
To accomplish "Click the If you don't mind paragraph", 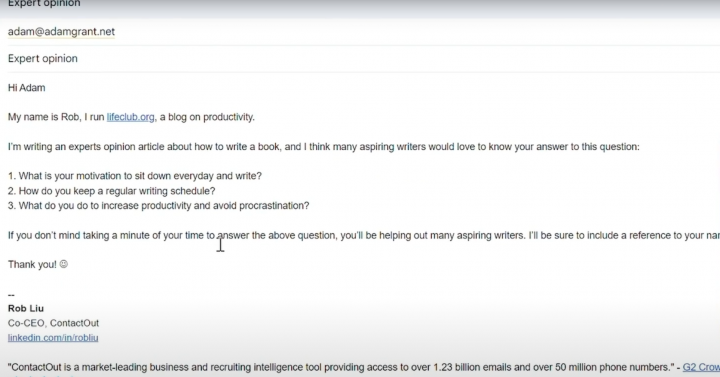I will (364, 236).
